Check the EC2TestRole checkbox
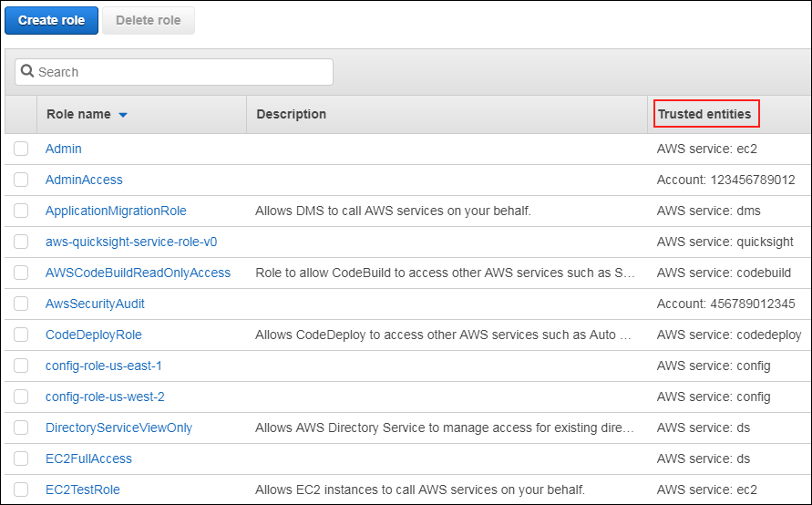Screen dimensions: 812x505 [21, 490]
